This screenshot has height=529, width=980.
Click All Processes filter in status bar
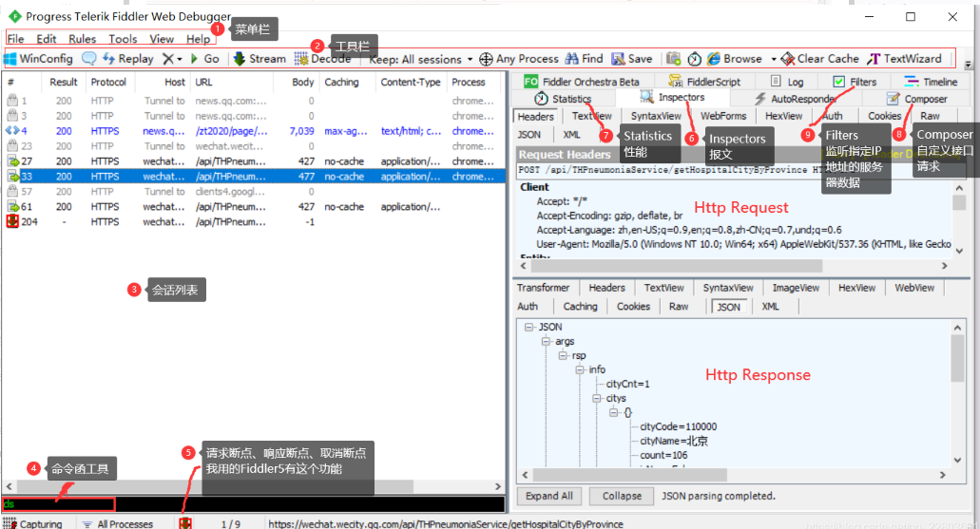[x=118, y=523]
